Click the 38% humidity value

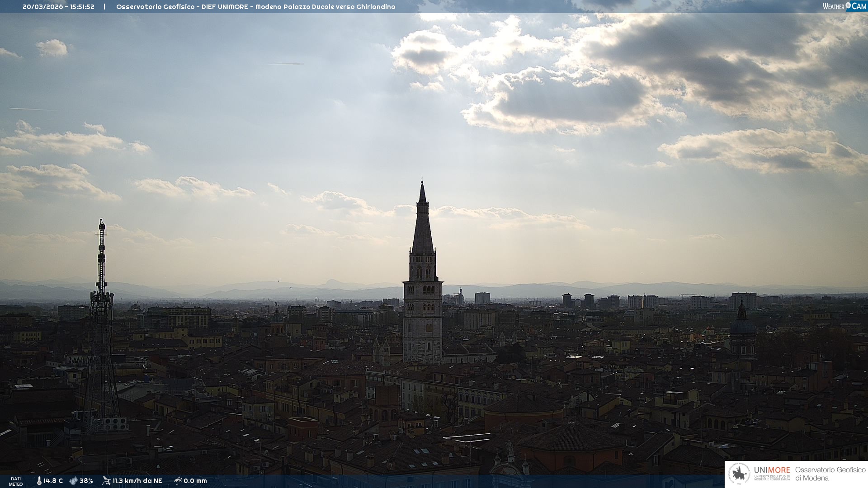pos(86,481)
